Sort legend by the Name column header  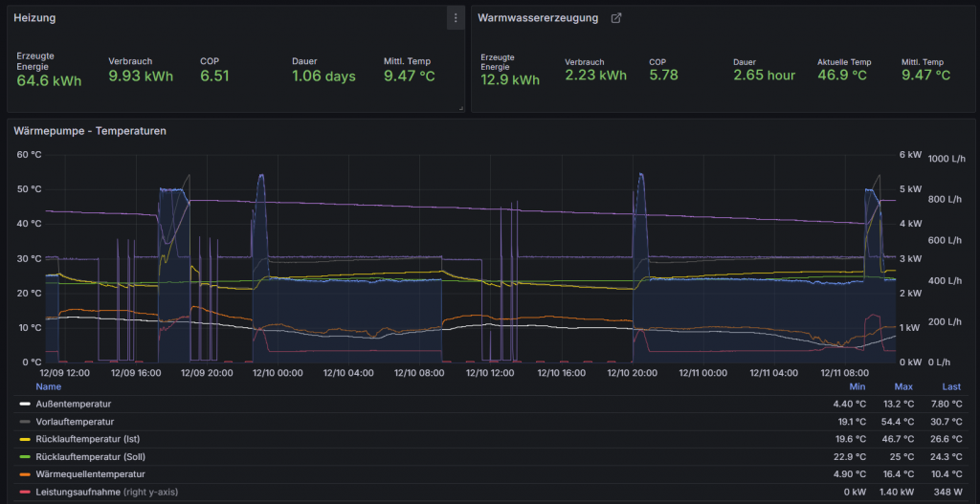[x=48, y=386]
